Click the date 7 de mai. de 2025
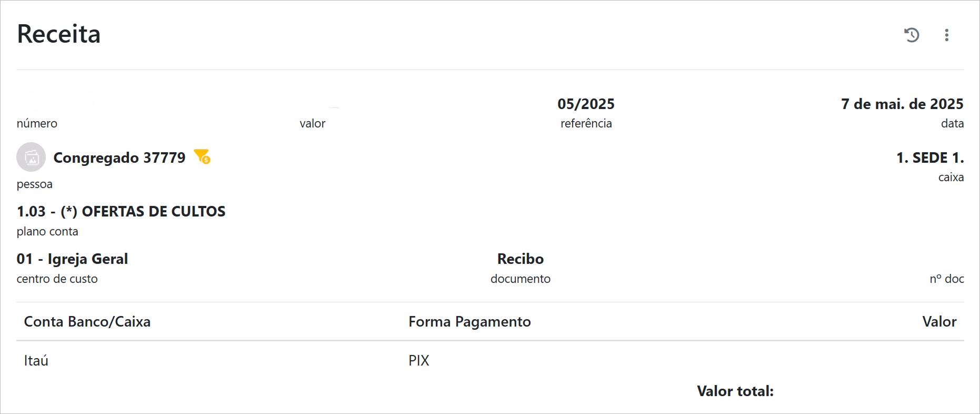980x414 pixels. click(902, 104)
